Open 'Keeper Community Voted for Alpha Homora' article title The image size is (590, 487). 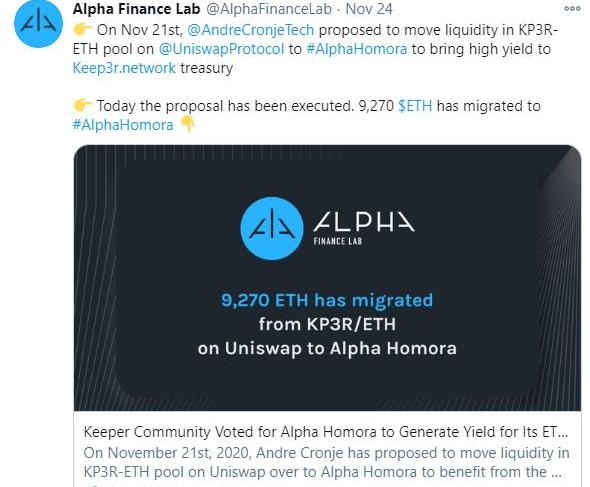pyautogui.click(x=326, y=432)
